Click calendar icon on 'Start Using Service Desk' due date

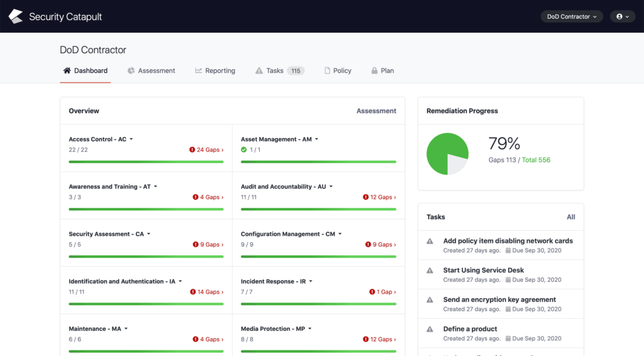click(508, 280)
